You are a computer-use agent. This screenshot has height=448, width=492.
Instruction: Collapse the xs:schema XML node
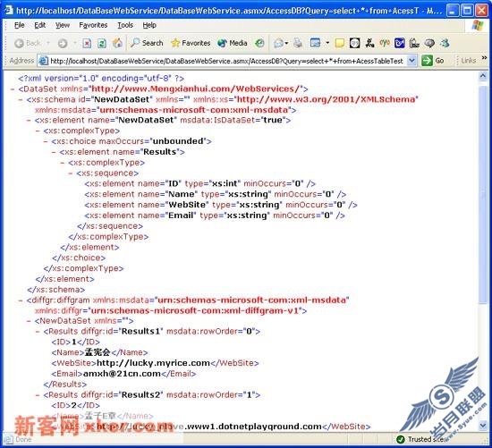[x=21, y=100]
